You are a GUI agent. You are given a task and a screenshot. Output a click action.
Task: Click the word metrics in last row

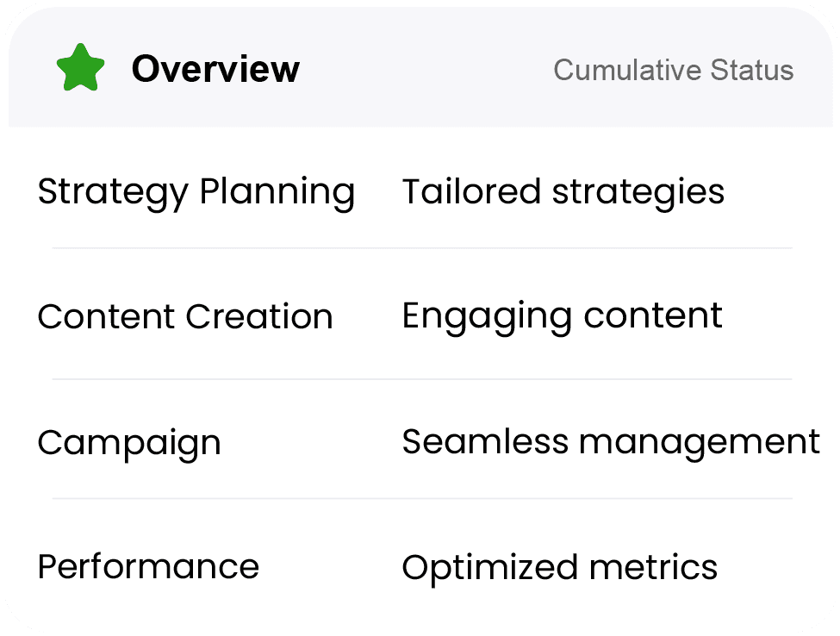tap(654, 568)
